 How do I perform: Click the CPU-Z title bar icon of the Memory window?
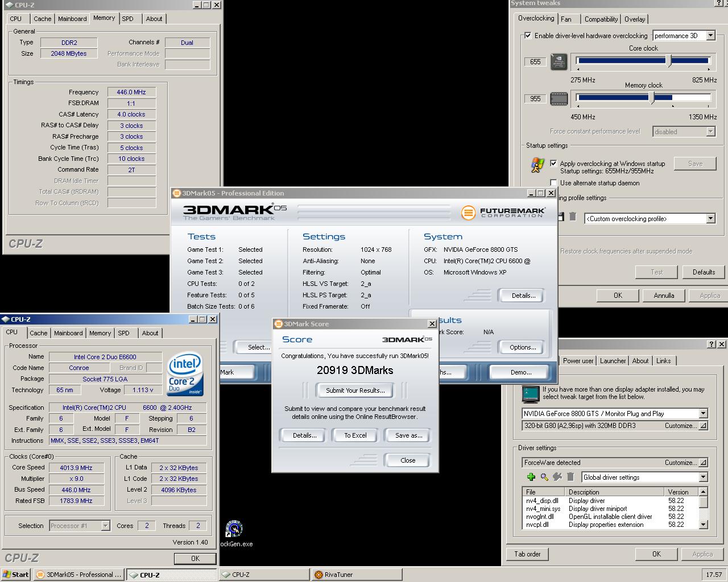click(x=9, y=5)
